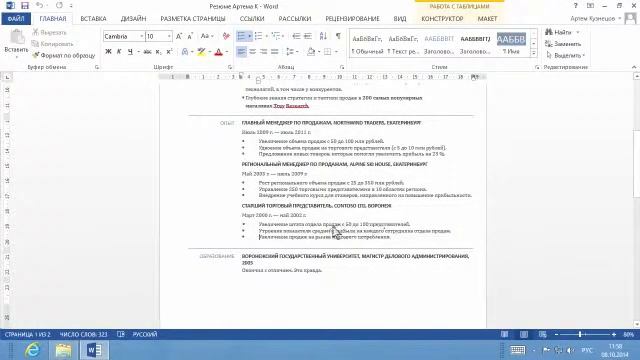Toggle the numbered list button
The image size is (640, 360).
[x=258, y=36]
